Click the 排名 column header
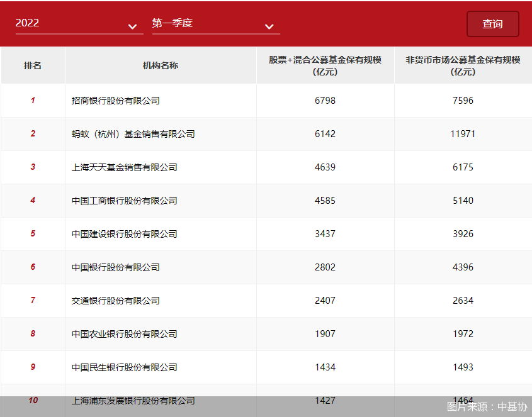 (33, 65)
